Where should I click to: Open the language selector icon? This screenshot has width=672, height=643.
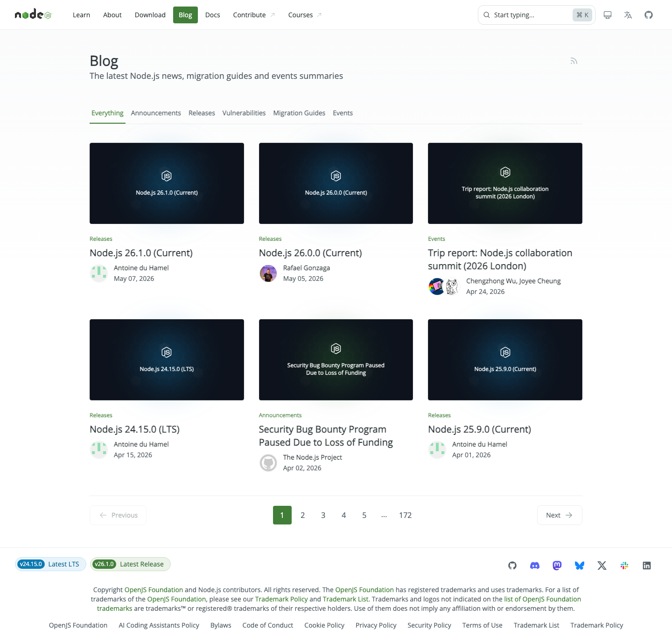628,15
